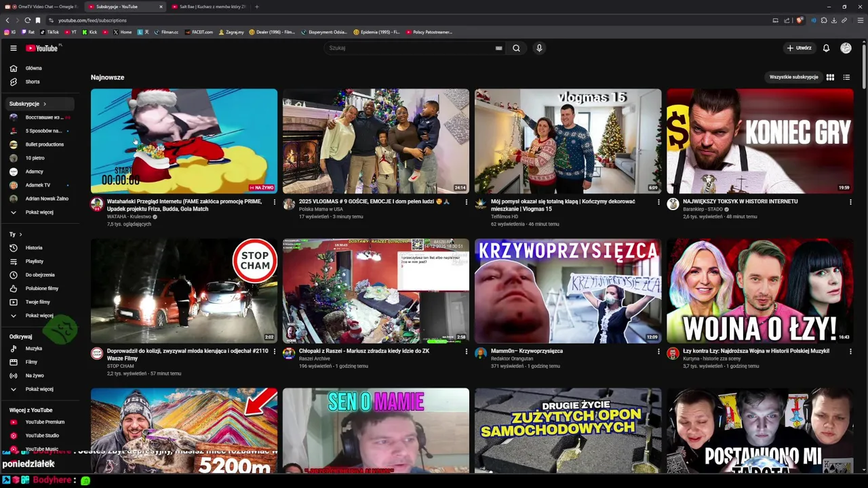Open the STOP CHAM channel avatar

tap(97, 354)
